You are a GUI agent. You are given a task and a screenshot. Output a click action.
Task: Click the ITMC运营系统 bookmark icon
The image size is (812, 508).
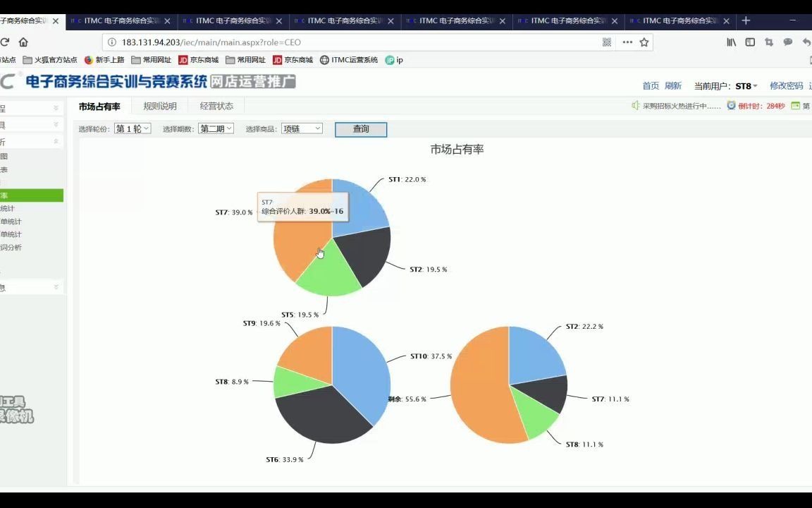324,60
